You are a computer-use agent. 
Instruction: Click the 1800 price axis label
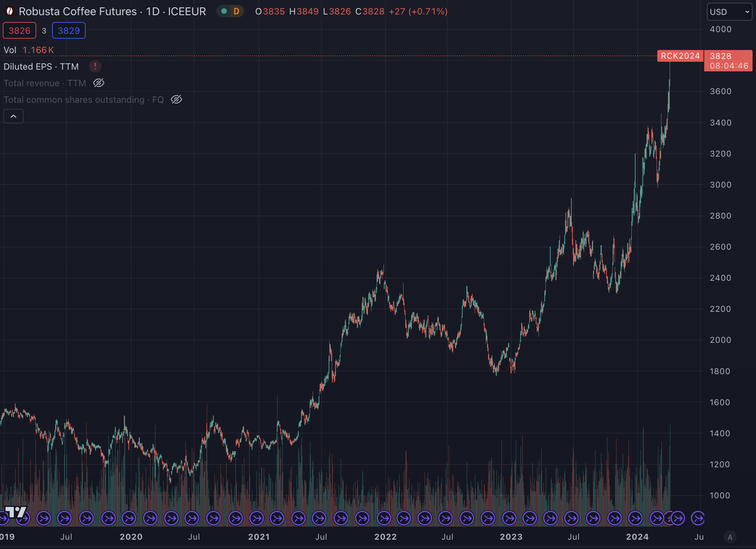(721, 371)
